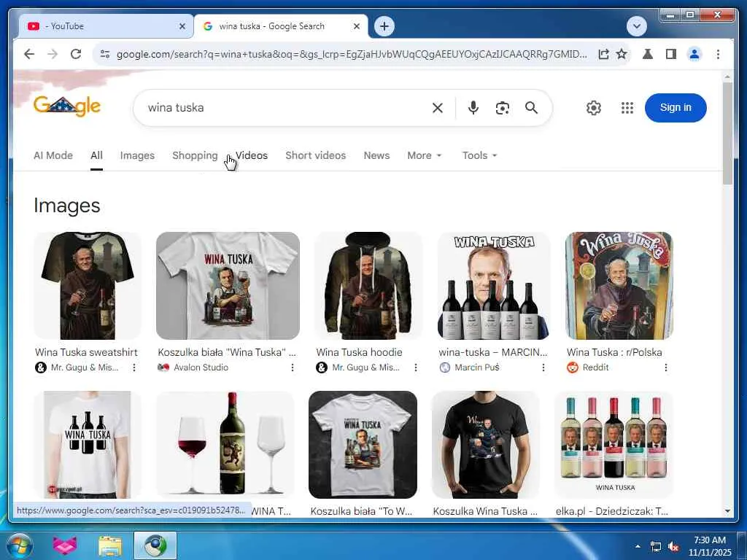The width and height of the screenshot is (747, 560).
Task: Close the wina tuska Google Search tab
Action: [356, 27]
